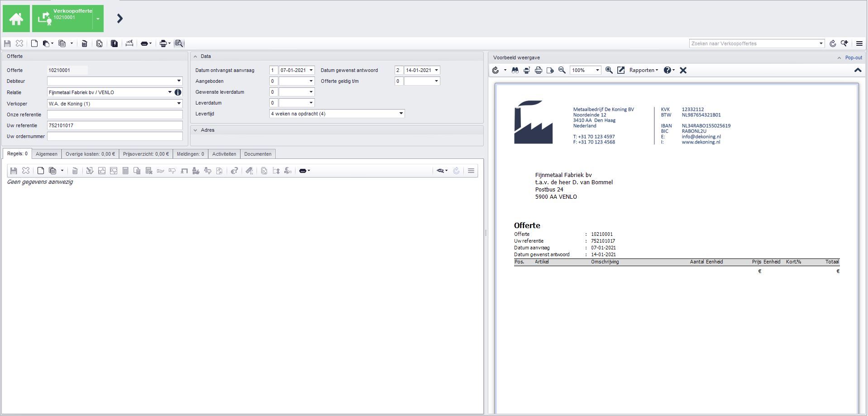Open the Datum gewenst antwoord date picker
This screenshot has width=868, height=416.
[x=436, y=70]
